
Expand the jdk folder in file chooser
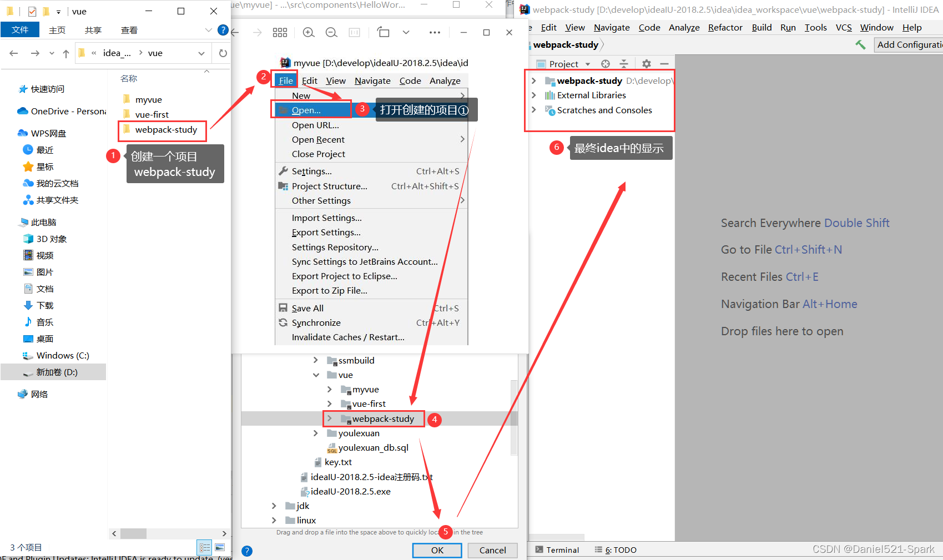tap(274, 506)
